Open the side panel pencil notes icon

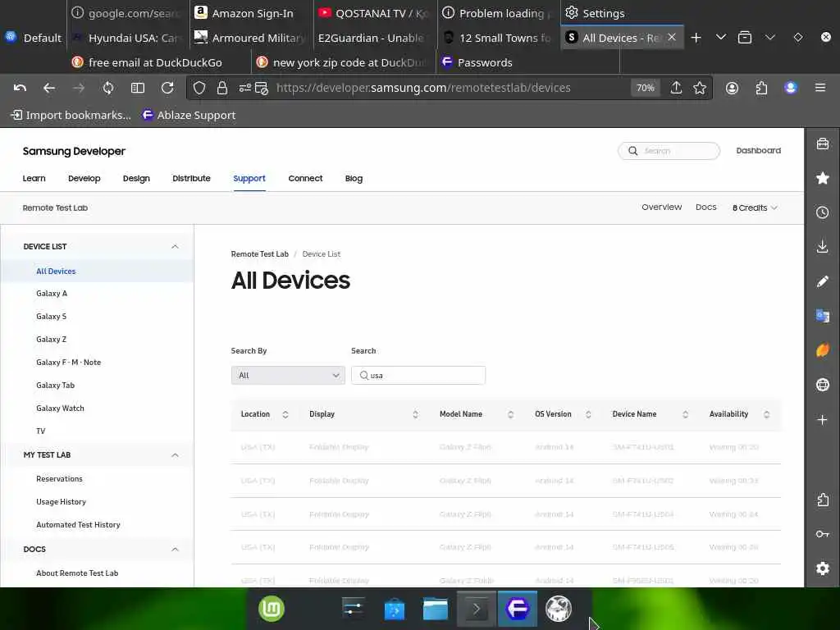[x=823, y=281]
